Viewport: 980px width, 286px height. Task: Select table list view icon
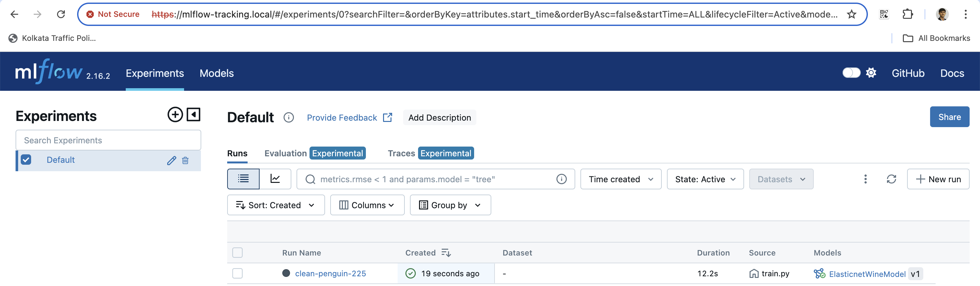[243, 179]
